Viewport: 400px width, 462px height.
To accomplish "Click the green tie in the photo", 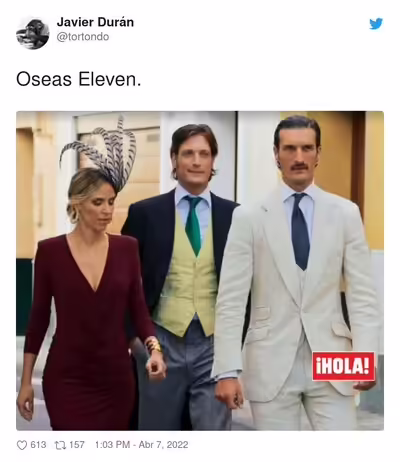I will [x=194, y=225].
